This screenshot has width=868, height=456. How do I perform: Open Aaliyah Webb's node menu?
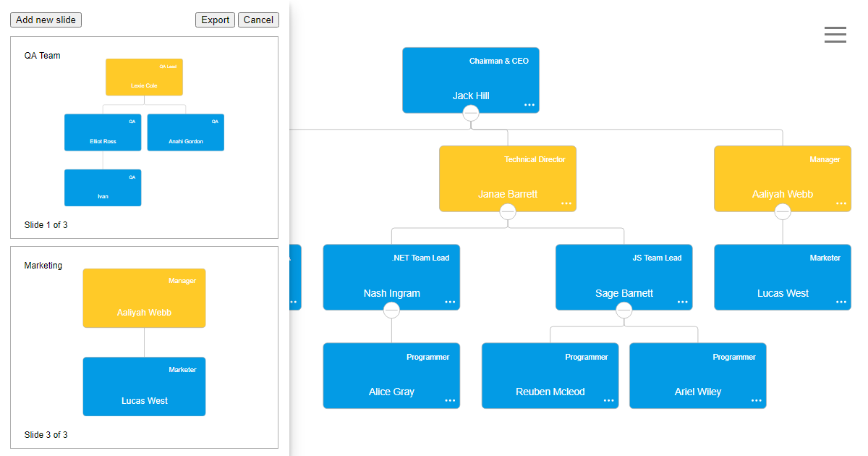pos(841,205)
